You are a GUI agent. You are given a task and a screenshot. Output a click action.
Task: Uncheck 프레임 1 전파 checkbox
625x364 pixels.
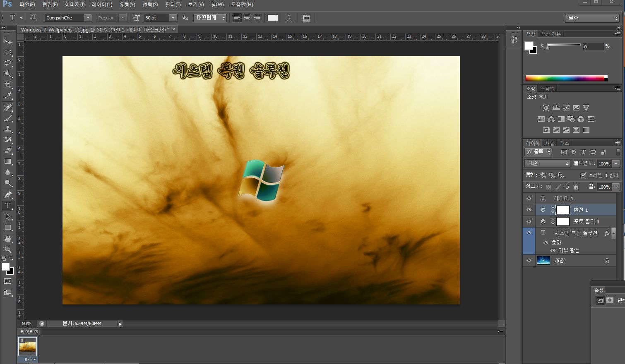(x=584, y=175)
